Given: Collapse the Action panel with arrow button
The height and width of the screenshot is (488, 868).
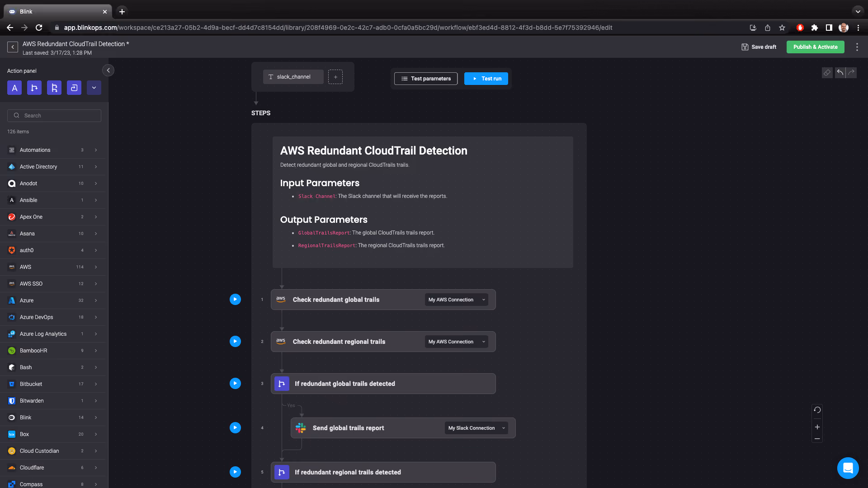Looking at the screenshot, I should pyautogui.click(x=108, y=70).
